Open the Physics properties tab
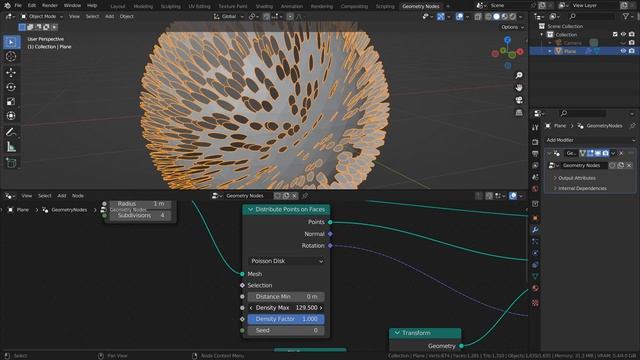Viewport: 640px width, 360px height. point(535,253)
